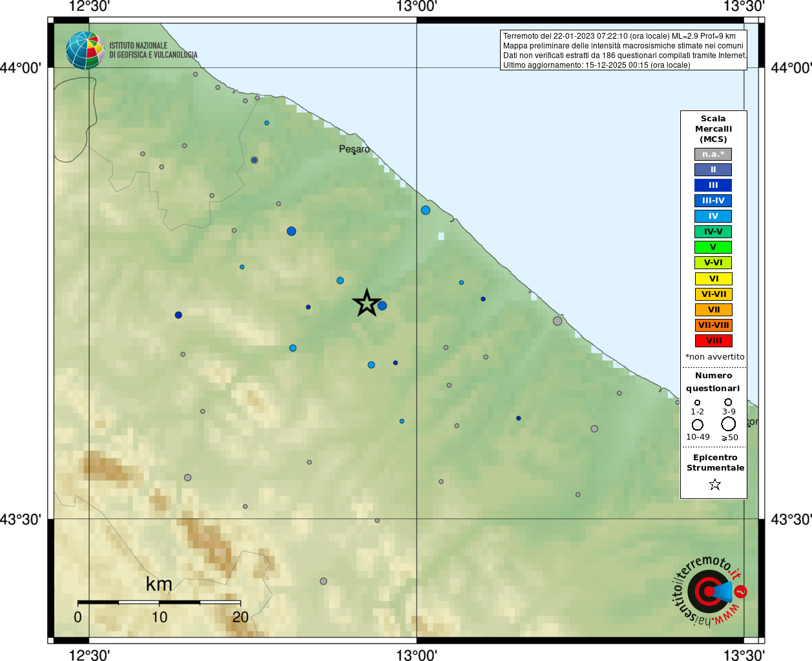Image resolution: width=812 pixels, height=661 pixels.
Task: Select the blue marker beside the epicenter star
Action: pos(382,305)
